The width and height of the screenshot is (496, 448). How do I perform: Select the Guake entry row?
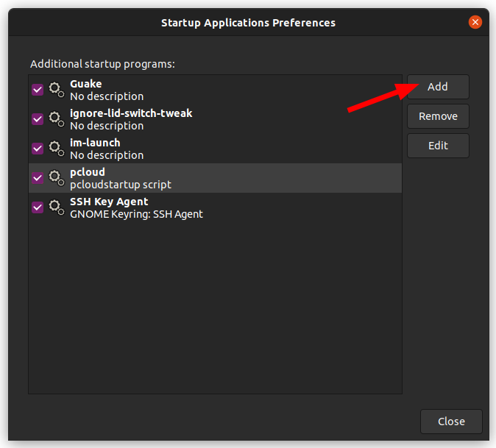[x=215, y=90]
